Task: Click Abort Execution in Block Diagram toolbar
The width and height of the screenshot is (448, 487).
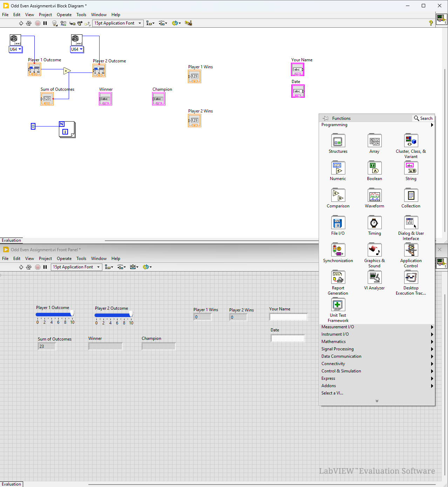Action: [38, 23]
